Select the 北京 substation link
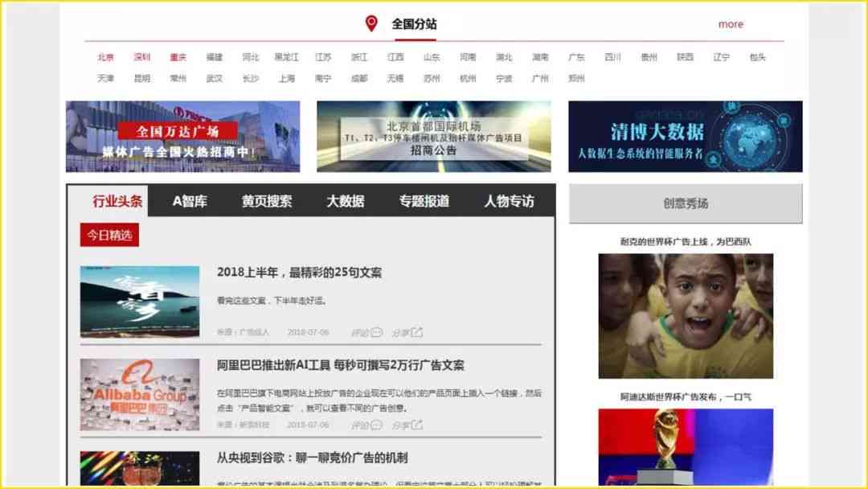Viewport: 868px width, 489px height. [x=106, y=57]
